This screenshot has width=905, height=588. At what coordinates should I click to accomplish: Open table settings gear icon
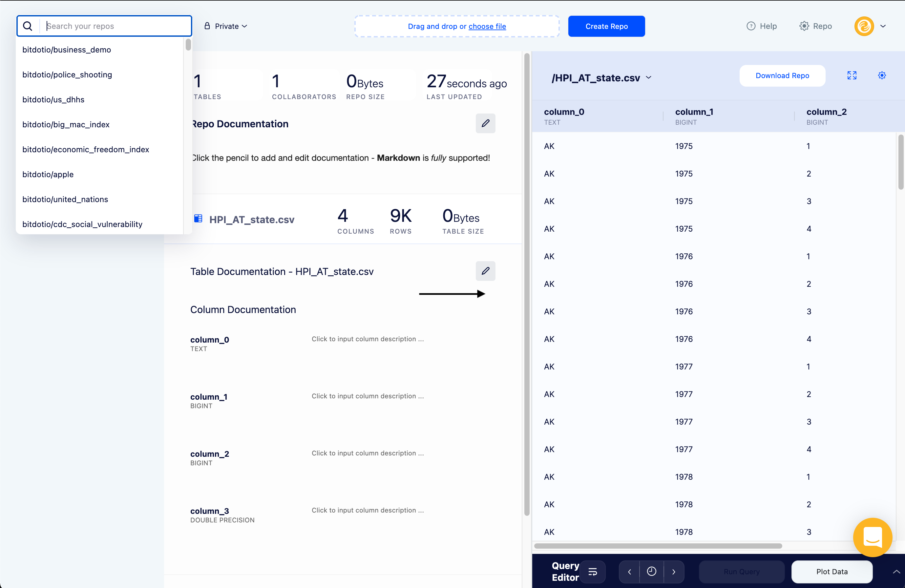click(882, 75)
